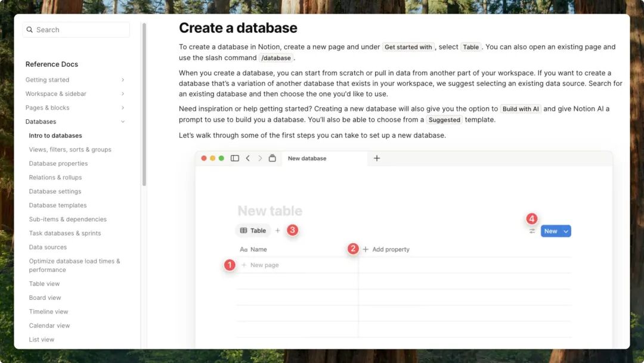Expand the Getting started section
644x363 pixels.
pos(123,80)
